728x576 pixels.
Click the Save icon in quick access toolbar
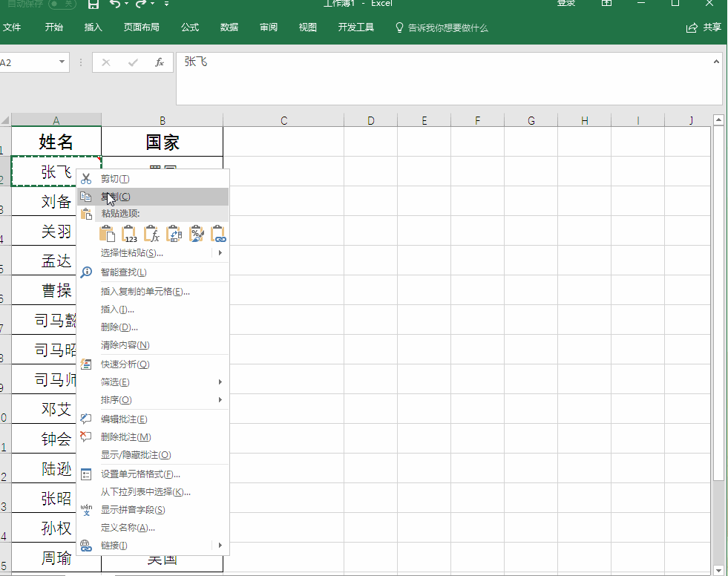[x=94, y=4]
